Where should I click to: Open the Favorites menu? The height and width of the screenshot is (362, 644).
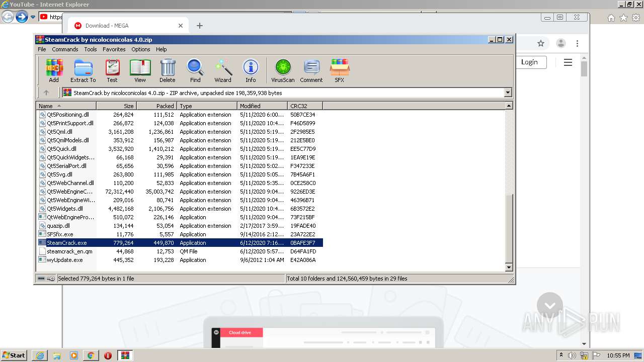pos(114,49)
